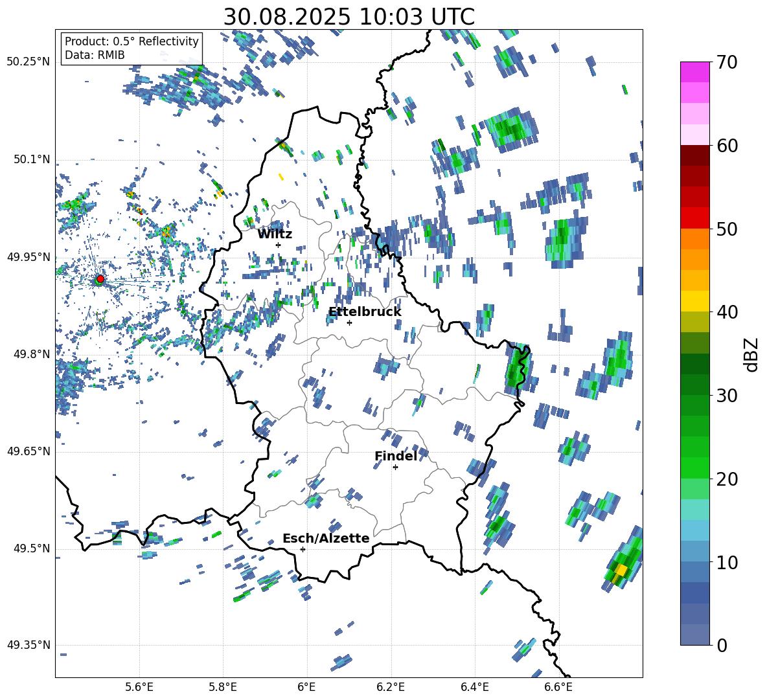Click the turquoise colorbar segment near 16

[694, 510]
